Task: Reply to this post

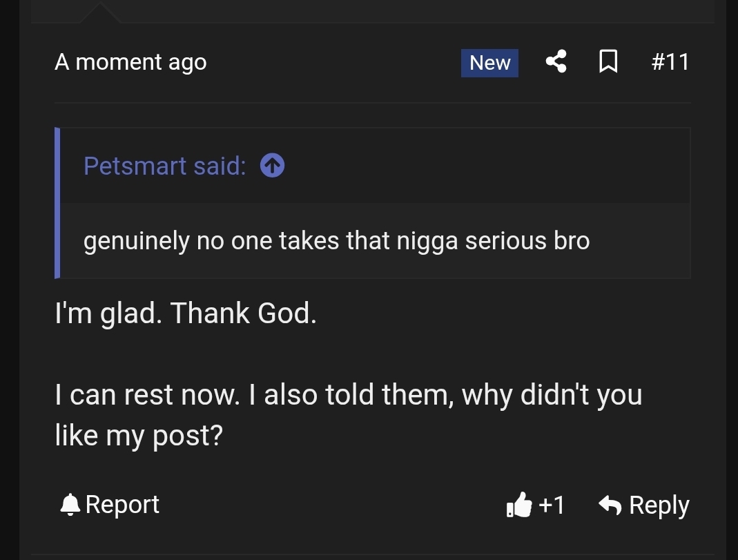Action: [x=643, y=504]
